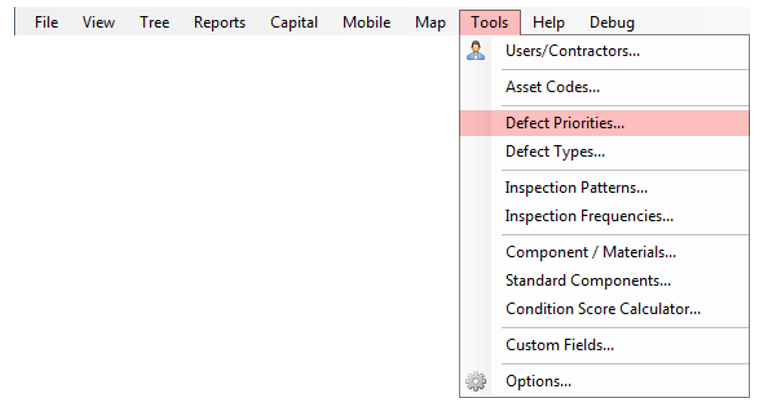Viewport: 764px width, 413px height.
Task: Select the Tree menu
Action: pyautogui.click(x=154, y=22)
